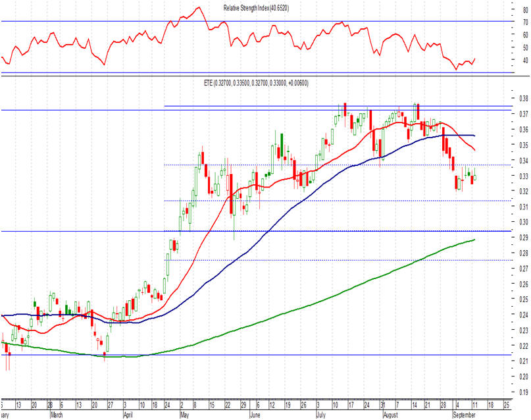Click the July month label

point(320,415)
